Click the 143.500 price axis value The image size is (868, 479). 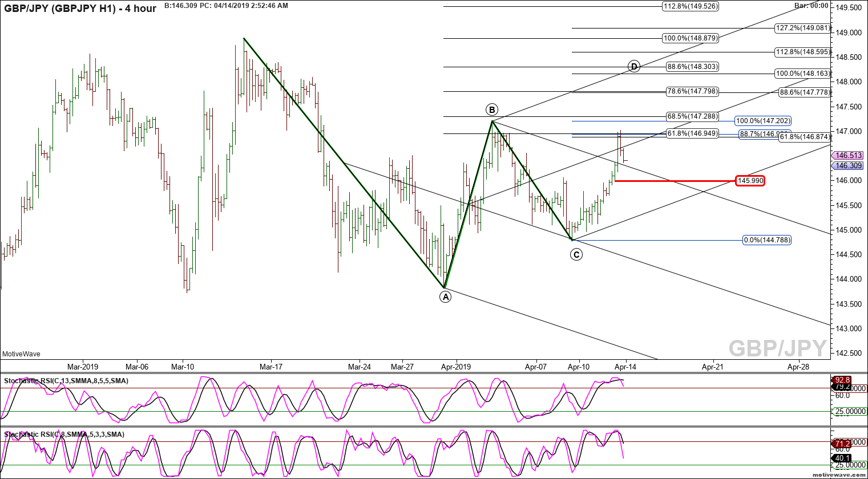coord(849,304)
